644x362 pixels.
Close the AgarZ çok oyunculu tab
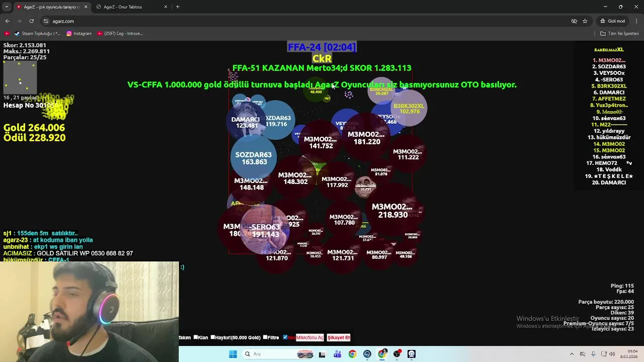(86, 7)
